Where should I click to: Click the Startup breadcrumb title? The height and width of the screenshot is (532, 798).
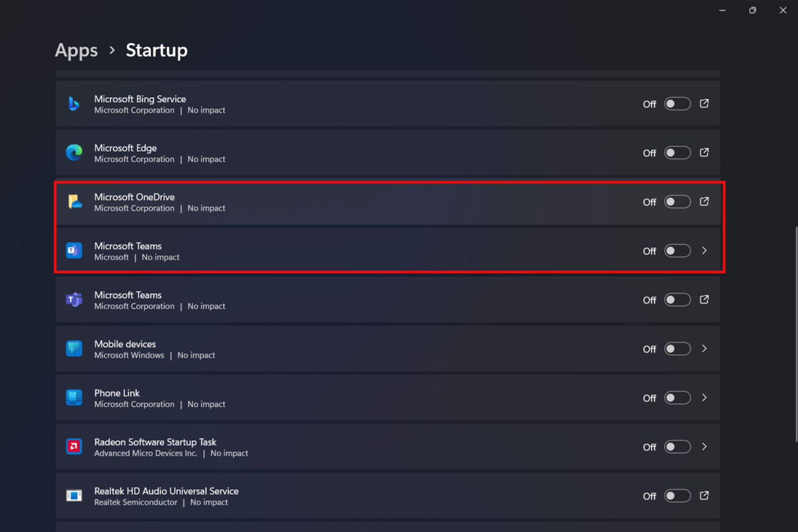(157, 50)
